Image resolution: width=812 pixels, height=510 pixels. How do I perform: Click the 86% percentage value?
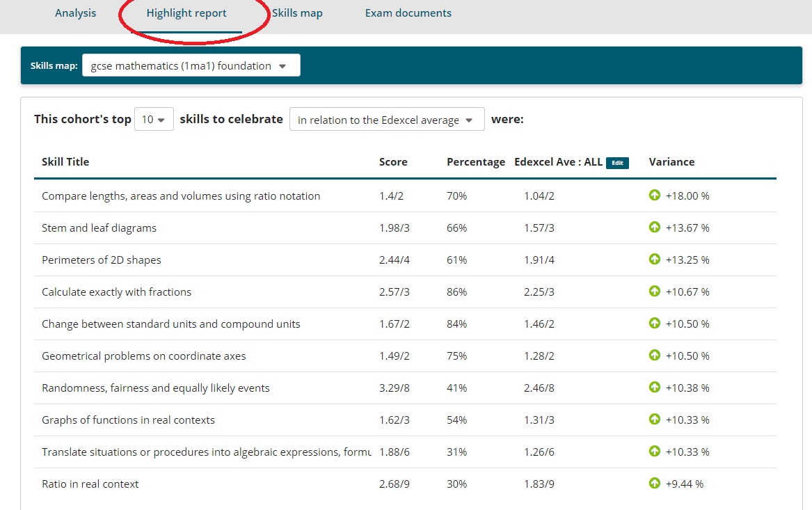pos(456,292)
